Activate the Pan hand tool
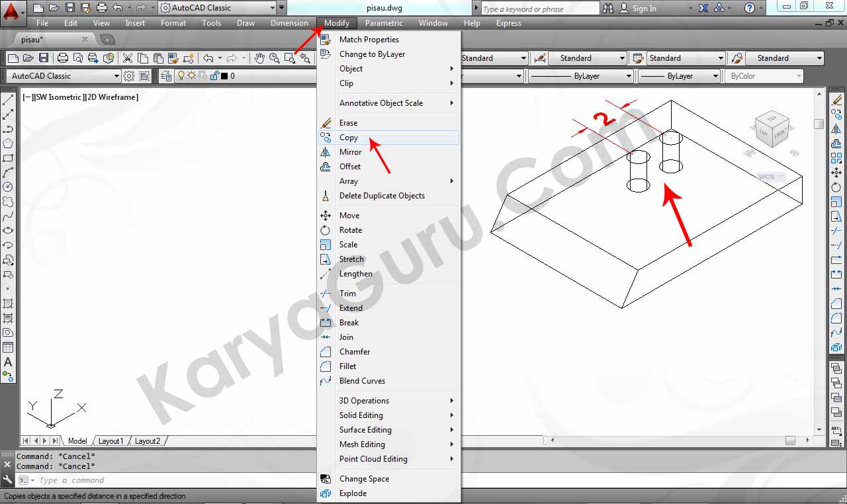Screen dimensions: 847x504 [x=259, y=58]
